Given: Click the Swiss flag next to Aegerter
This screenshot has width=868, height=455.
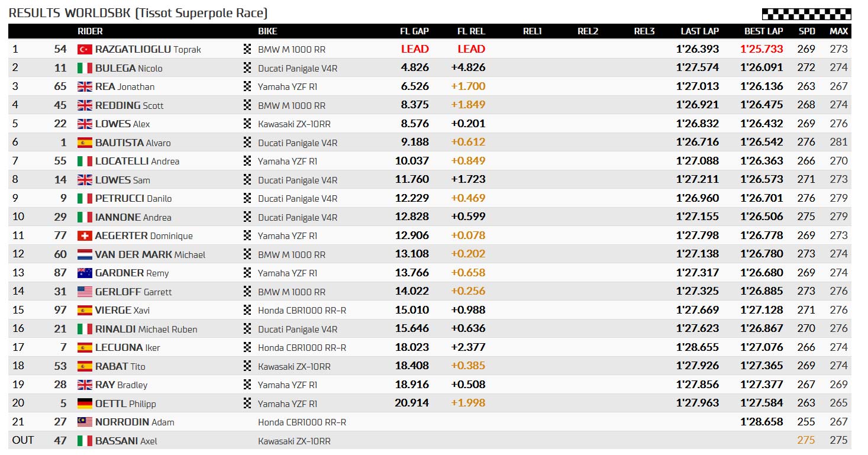Looking at the screenshot, I should coord(85,235).
